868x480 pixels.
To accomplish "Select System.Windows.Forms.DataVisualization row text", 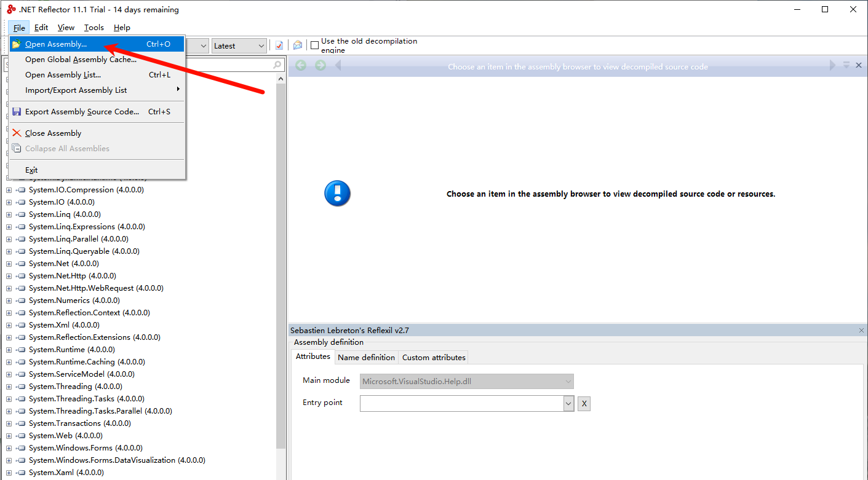I will 117,460.
